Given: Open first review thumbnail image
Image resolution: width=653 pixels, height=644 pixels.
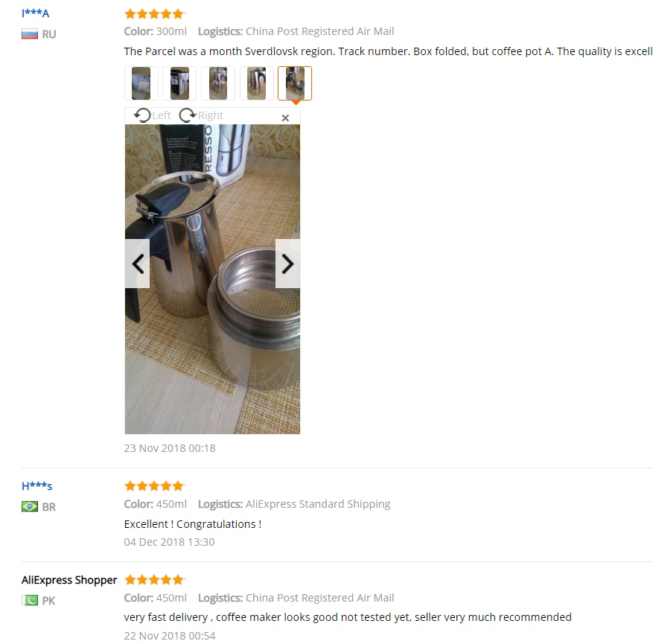Looking at the screenshot, I should click(141, 83).
